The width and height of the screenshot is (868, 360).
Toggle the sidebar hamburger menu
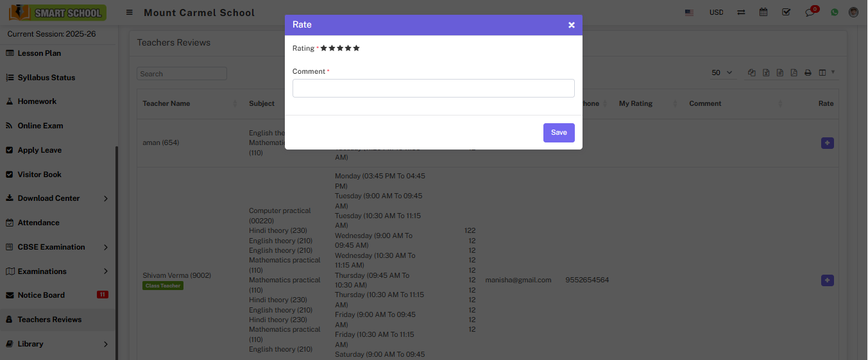click(130, 13)
